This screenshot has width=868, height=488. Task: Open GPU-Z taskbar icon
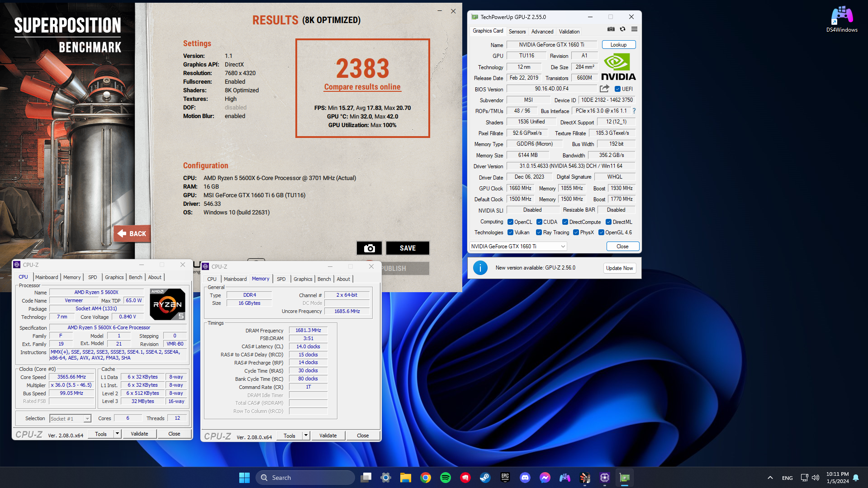click(625, 478)
